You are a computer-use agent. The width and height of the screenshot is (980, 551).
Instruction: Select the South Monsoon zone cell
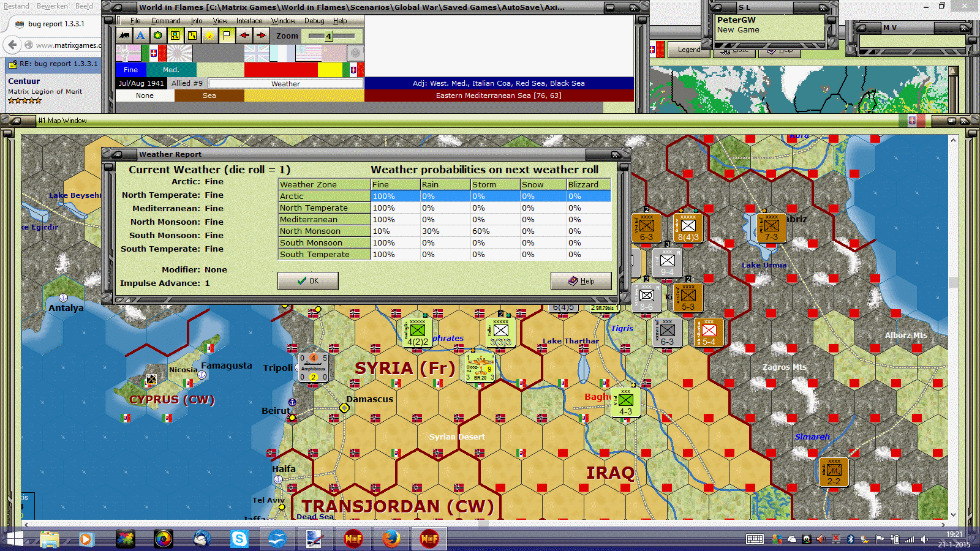click(325, 243)
